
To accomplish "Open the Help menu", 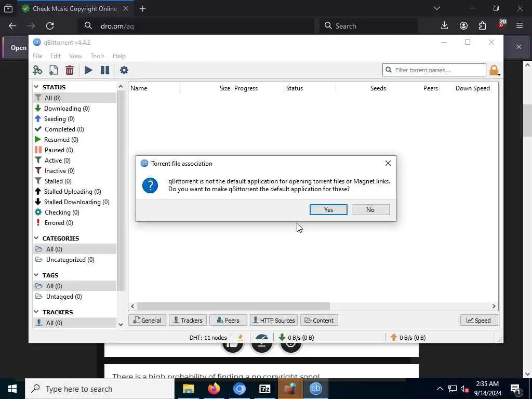I will [x=119, y=56].
